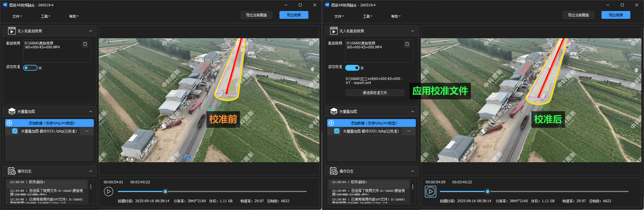Click 操作日志 log icon in right window
Viewport: 644px width, 210px height.
point(334,171)
